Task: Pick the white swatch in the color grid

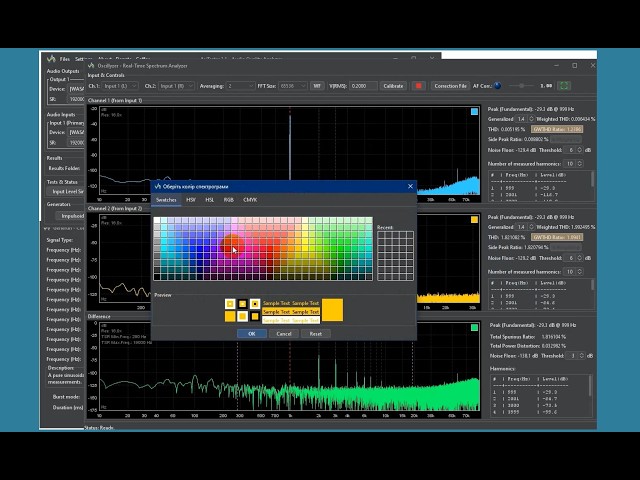Action: point(157,220)
